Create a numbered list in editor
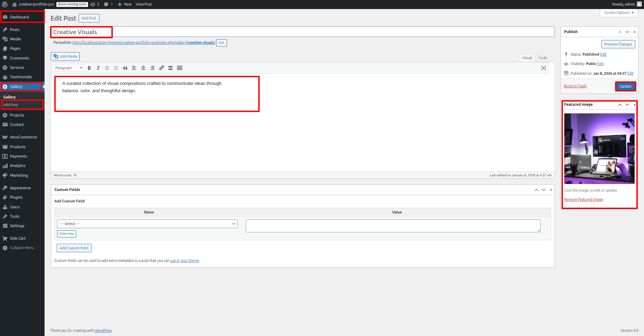644x336 pixels. (x=116, y=68)
